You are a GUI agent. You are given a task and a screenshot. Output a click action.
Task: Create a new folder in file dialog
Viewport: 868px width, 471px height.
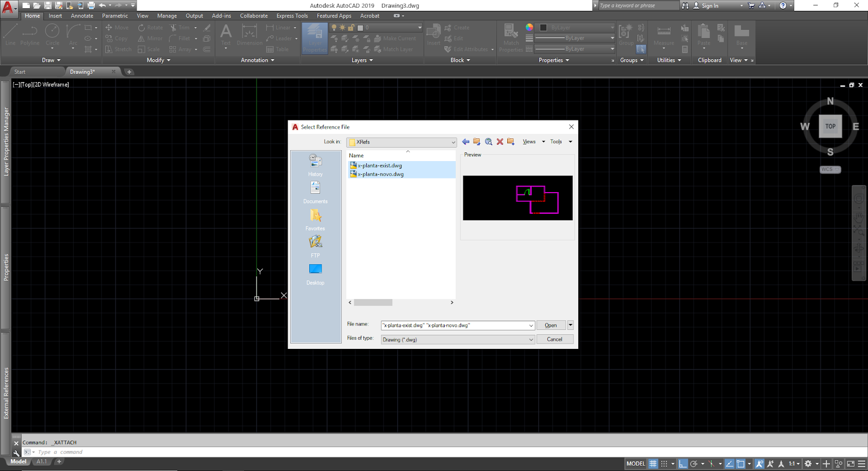(x=511, y=142)
